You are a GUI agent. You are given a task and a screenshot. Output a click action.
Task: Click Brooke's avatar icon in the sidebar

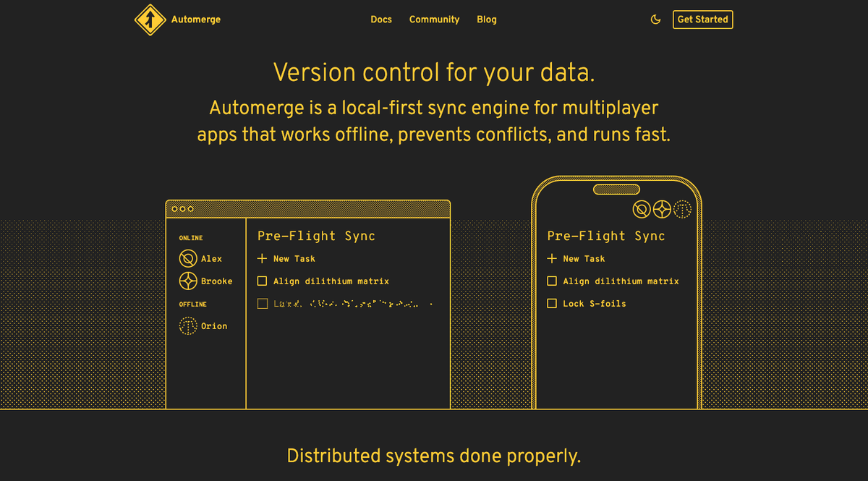(x=188, y=281)
